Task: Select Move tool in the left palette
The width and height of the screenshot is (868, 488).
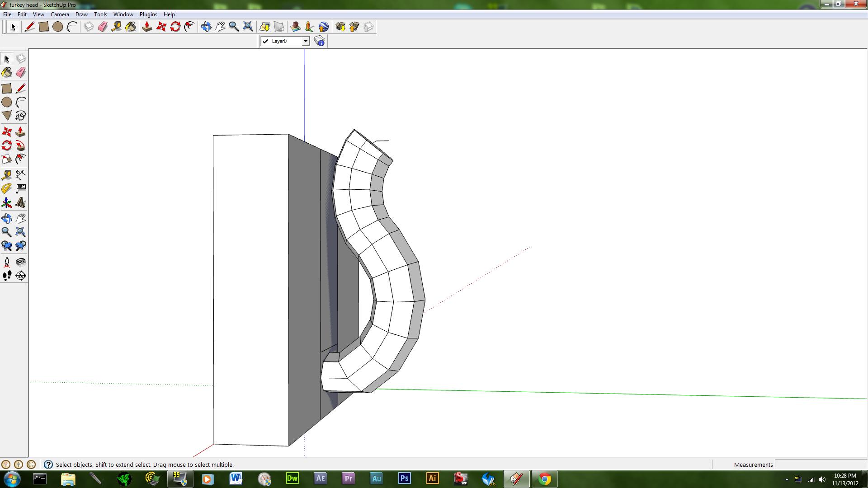Action: pyautogui.click(x=7, y=132)
